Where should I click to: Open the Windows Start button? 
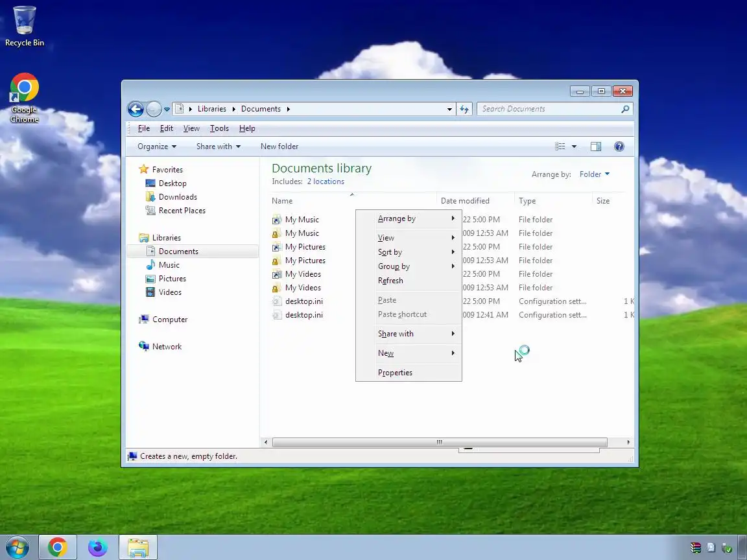(17, 548)
